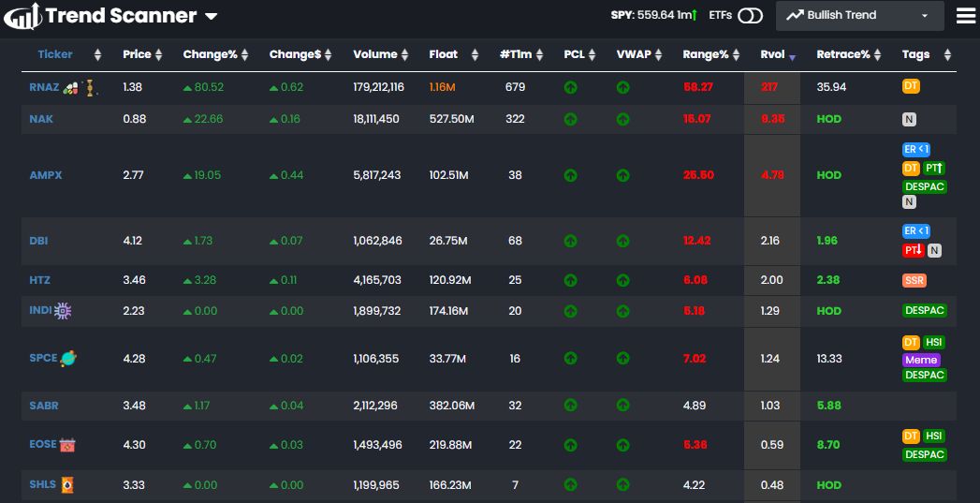Click the hourglass icon beside RNAZ
The height and width of the screenshot is (503, 980).
pyautogui.click(x=89, y=88)
